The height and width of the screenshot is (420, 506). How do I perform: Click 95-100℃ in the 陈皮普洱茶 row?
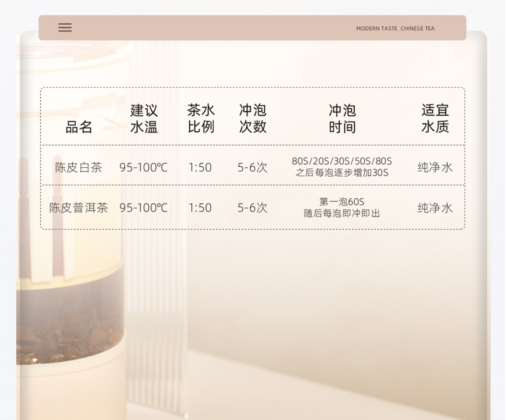click(143, 208)
